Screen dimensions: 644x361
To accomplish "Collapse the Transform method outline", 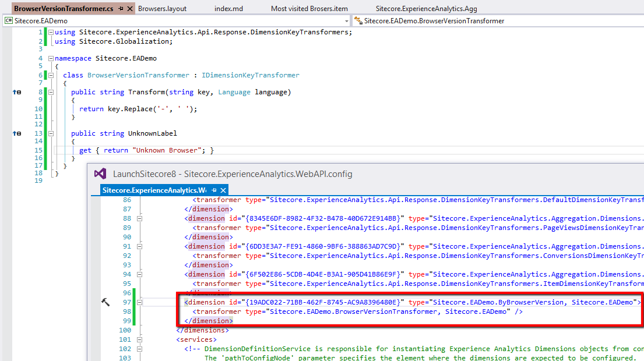I will [51, 92].
